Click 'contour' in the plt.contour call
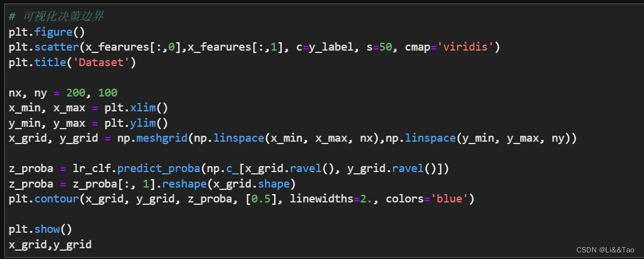Viewport: 644px width, 259px height. coord(56,199)
